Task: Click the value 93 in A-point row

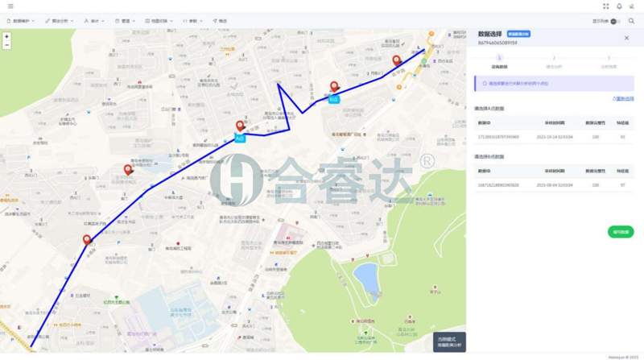Action: (622, 137)
